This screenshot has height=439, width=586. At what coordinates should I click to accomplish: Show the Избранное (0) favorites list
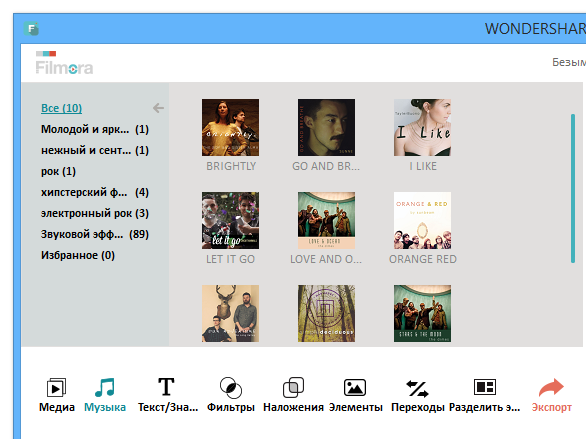click(x=78, y=255)
